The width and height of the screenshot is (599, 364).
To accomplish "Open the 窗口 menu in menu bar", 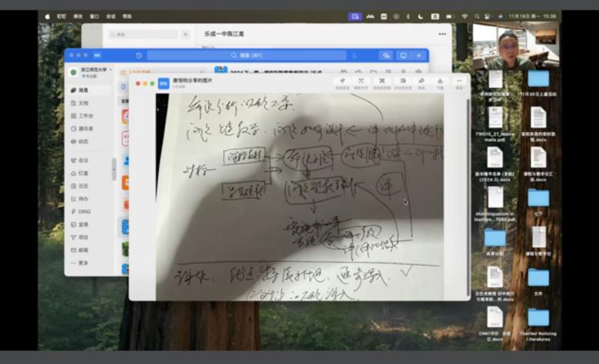I will click(94, 16).
